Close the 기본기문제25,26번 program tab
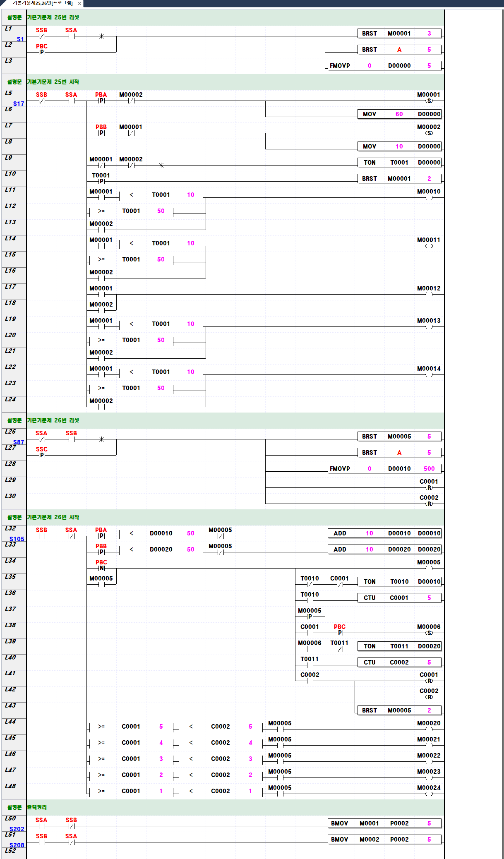The width and height of the screenshot is (504, 859). [x=79, y=3]
